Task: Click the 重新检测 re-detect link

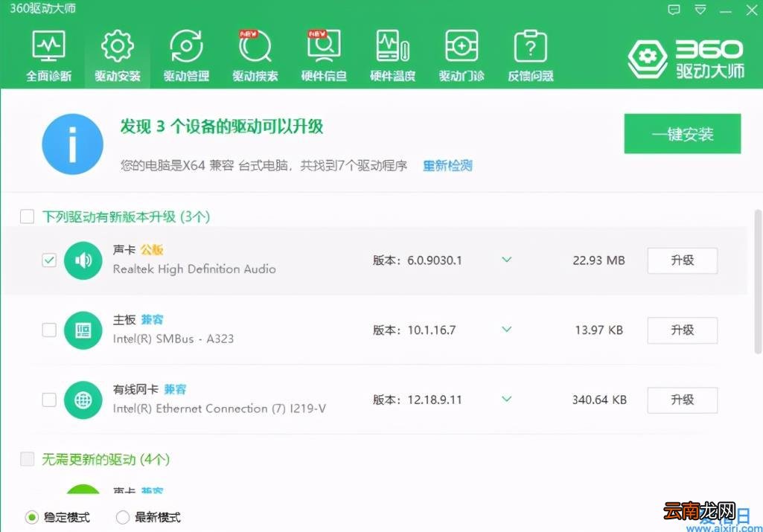Action: click(447, 165)
